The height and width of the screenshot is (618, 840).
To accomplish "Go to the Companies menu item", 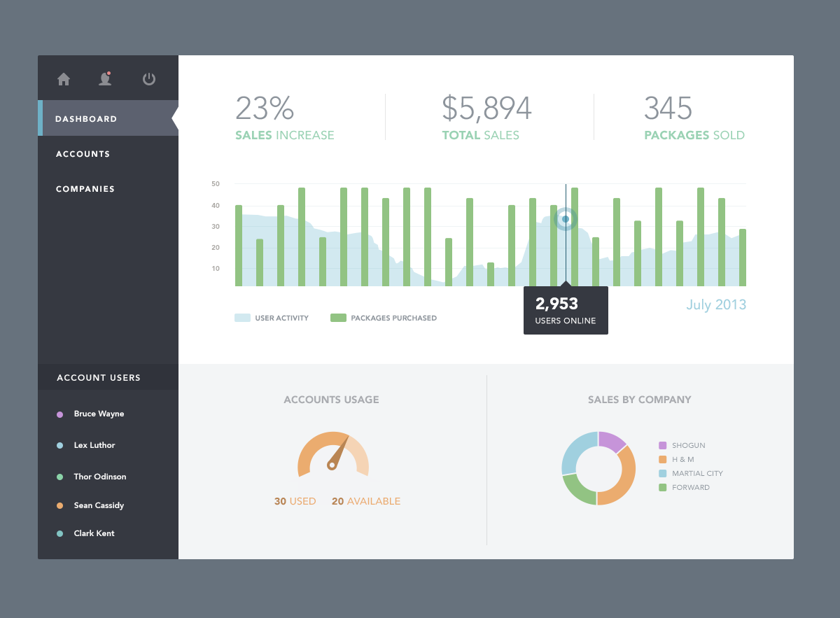I will point(85,189).
